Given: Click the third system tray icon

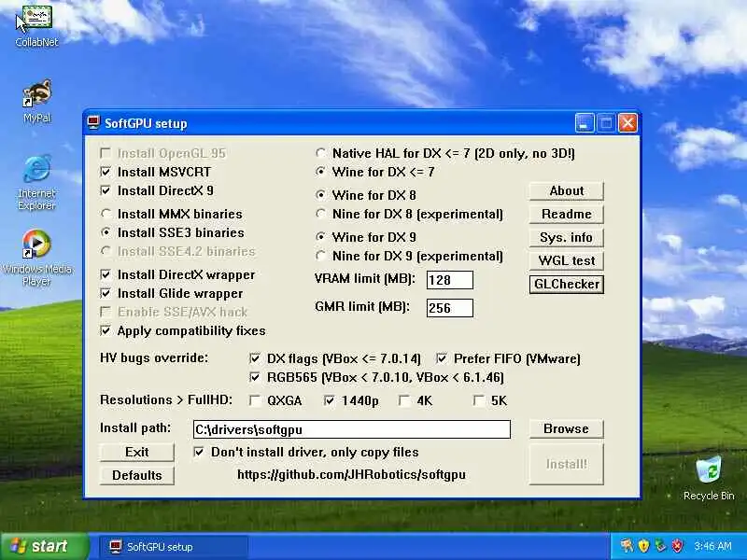Looking at the screenshot, I should click(660, 546).
